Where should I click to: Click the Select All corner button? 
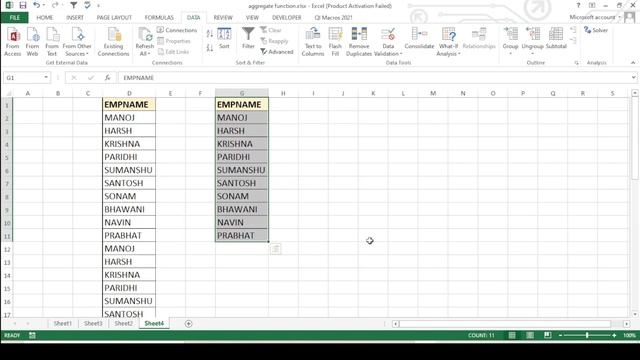click(7, 93)
